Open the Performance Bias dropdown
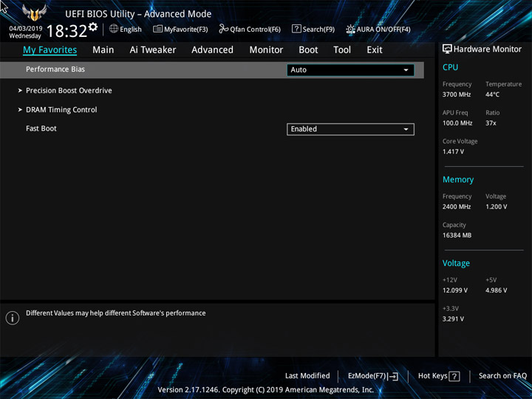The width and height of the screenshot is (532, 399). click(x=350, y=70)
